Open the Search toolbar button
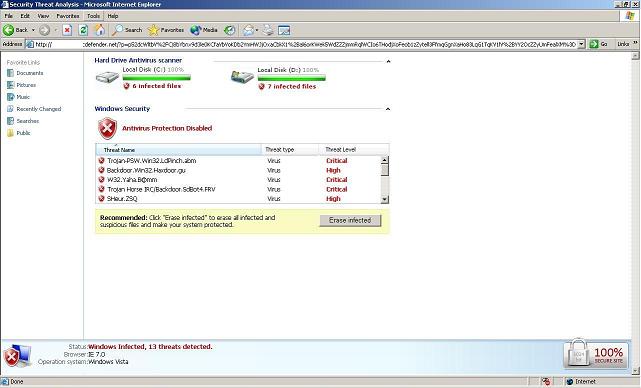Screen dimensions: 641x388 click(x=128, y=30)
